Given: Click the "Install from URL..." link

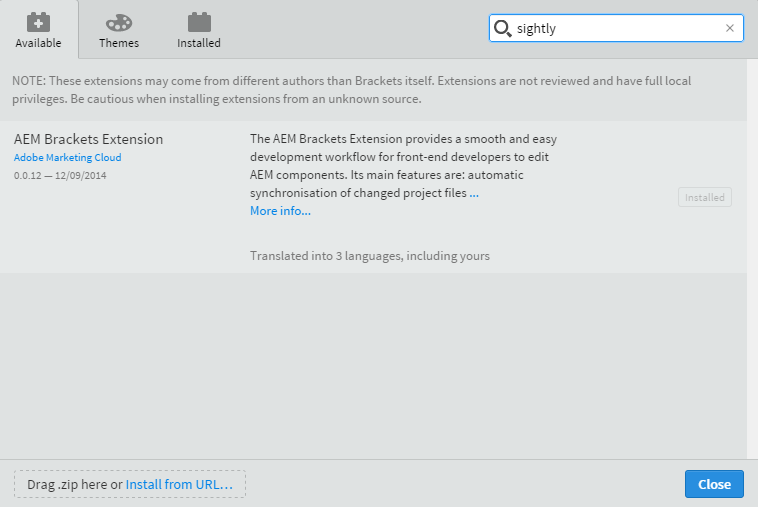Looking at the screenshot, I should 179,484.
